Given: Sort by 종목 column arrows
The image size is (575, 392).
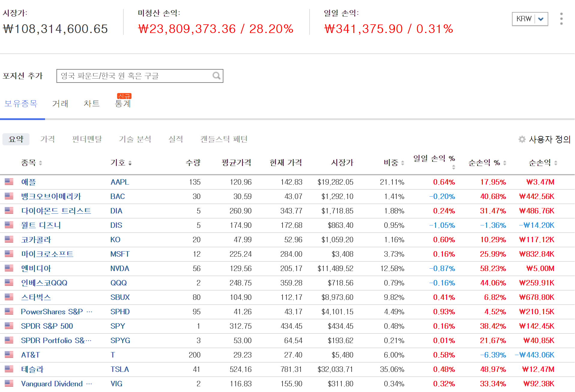Looking at the screenshot, I should (x=41, y=163).
